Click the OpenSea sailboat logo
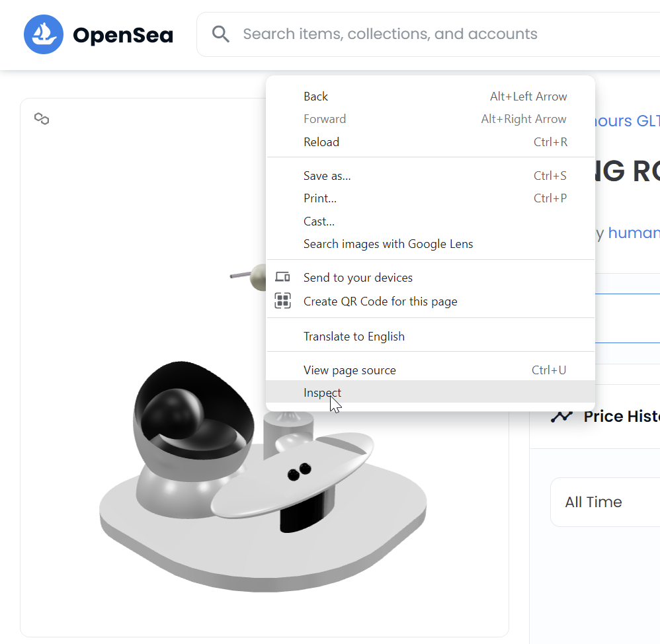 [x=44, y=34]
